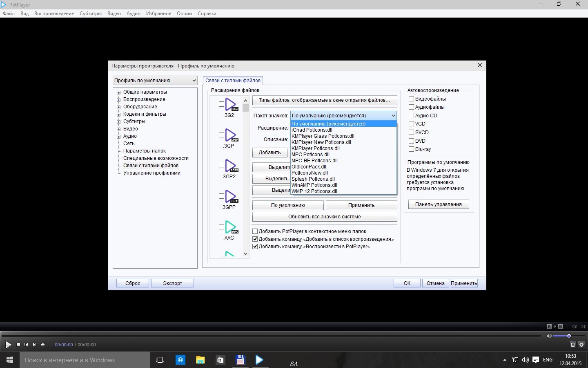Collapse the 'Пакет значков' combo box arrow
The height and width of the screenshot is (368, 588).
tap(393, 116)
